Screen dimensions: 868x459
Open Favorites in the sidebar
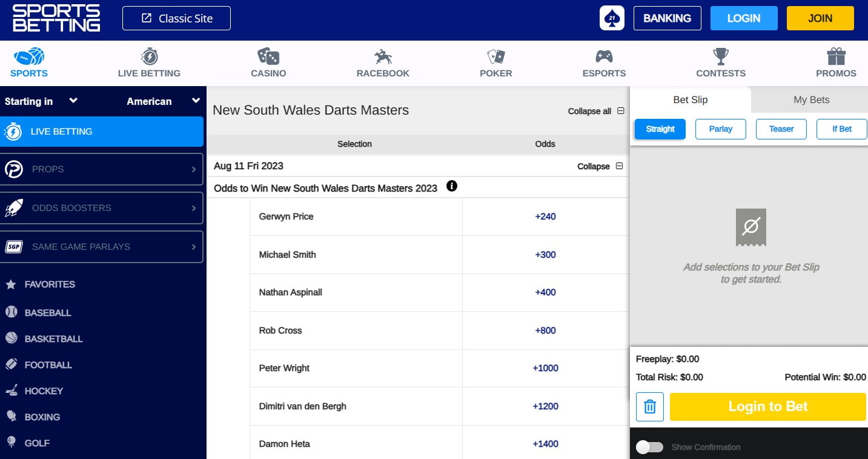[x=50, y=284]
